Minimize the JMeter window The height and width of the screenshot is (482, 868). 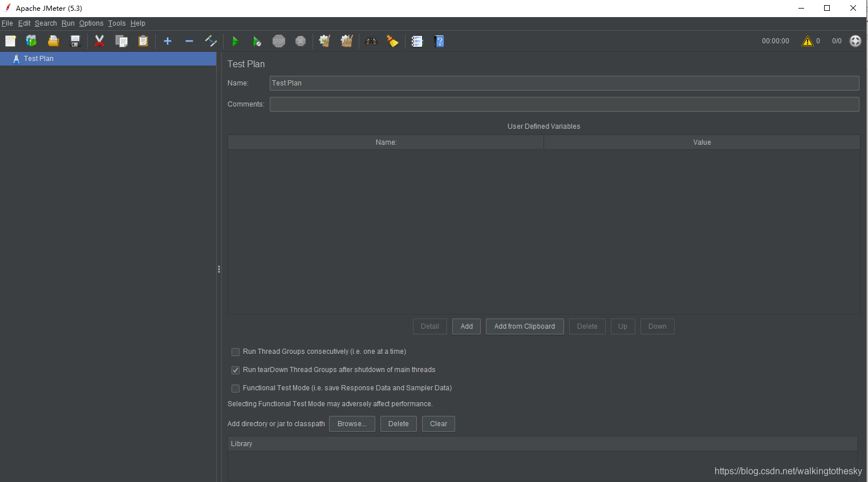point(801,8)
